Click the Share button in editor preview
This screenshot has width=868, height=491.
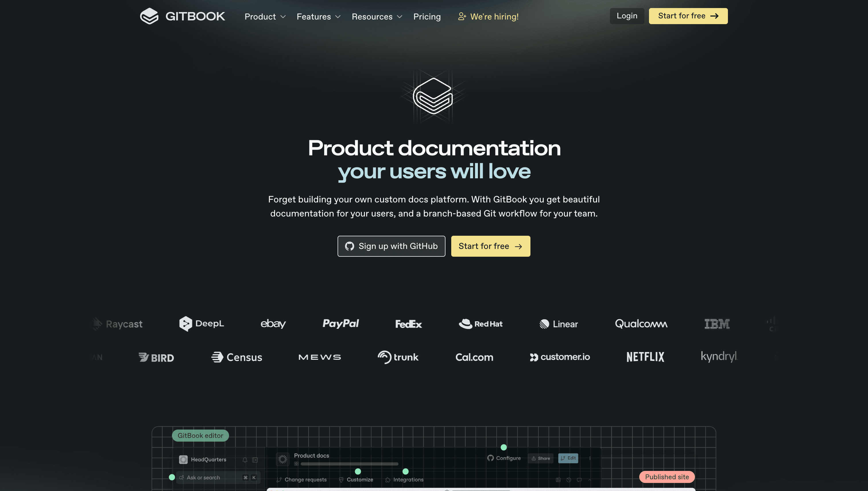point(541,458)
